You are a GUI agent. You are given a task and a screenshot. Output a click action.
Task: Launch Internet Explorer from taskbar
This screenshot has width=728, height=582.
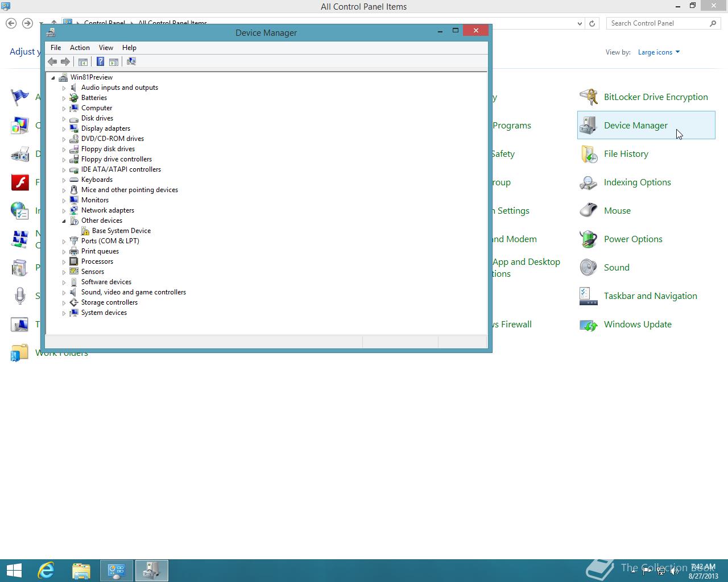tap(46, 571)
